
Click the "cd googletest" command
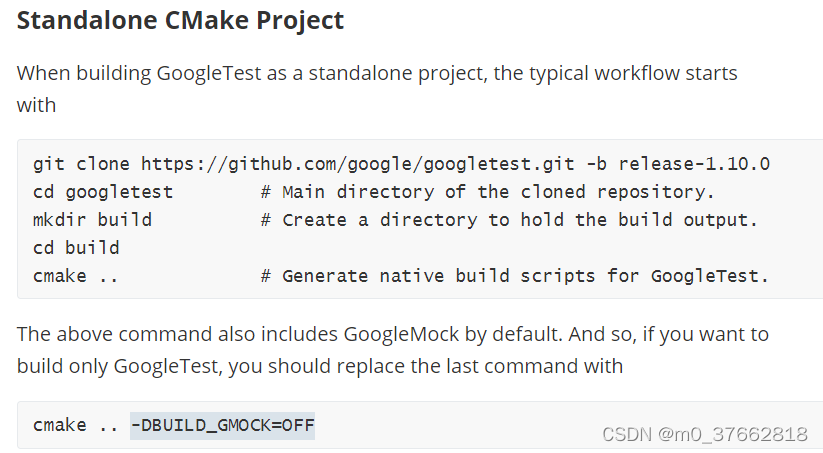click(x=103, y=191)
